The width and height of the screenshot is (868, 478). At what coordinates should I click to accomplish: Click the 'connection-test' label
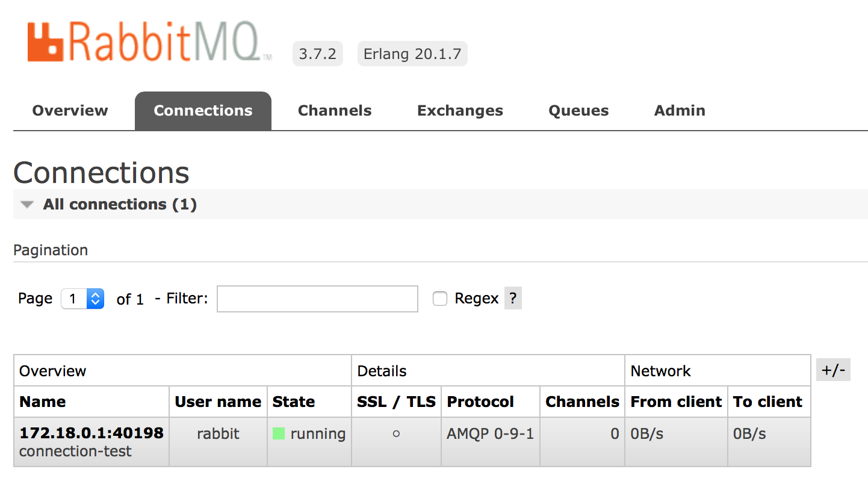coord(75,452)
